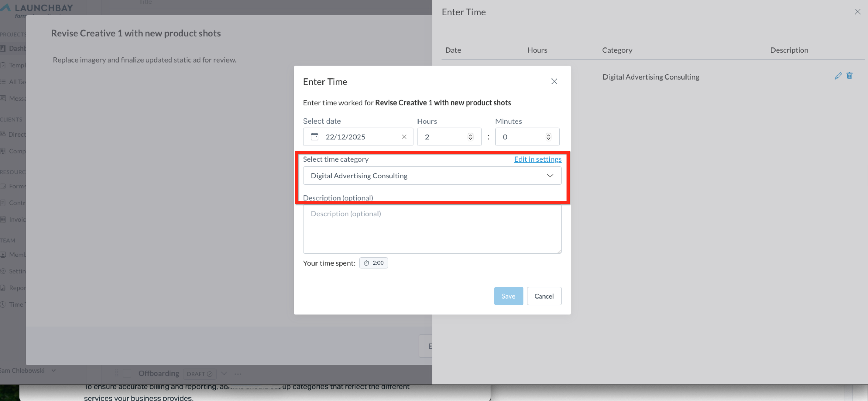Click the Hours stepper arrows
The height and width of the screenshot is (401, 868).
470,137
